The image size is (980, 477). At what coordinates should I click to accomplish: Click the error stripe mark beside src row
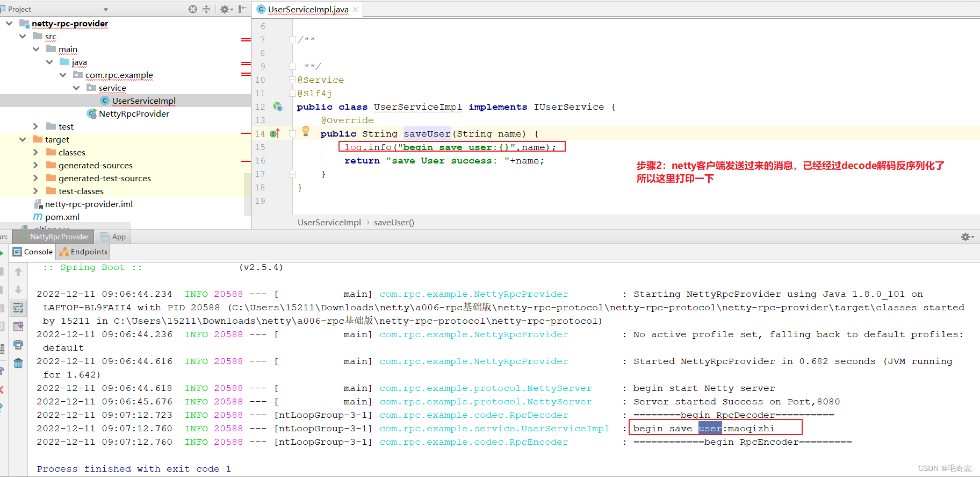click(246, 39)
